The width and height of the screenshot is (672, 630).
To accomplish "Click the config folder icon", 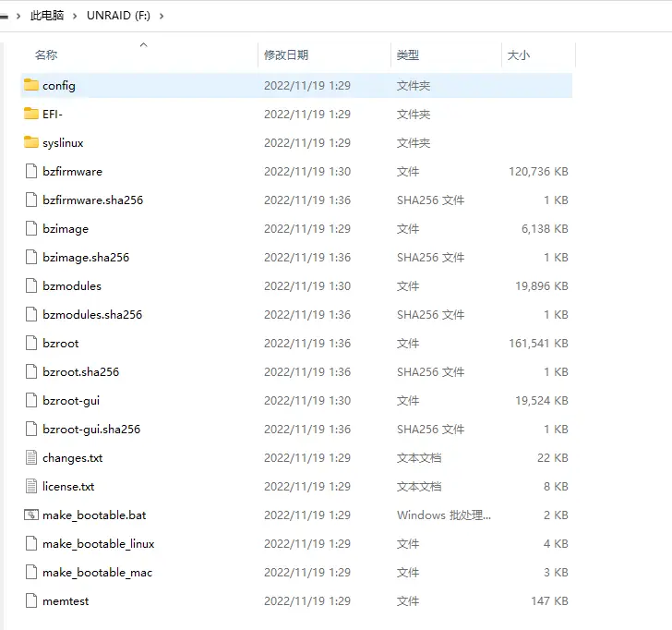I will 31,86.
